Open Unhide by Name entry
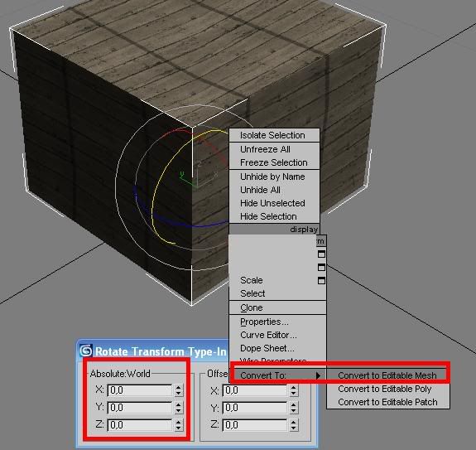This screenshot has width=476, height=450. click(272, 177)
